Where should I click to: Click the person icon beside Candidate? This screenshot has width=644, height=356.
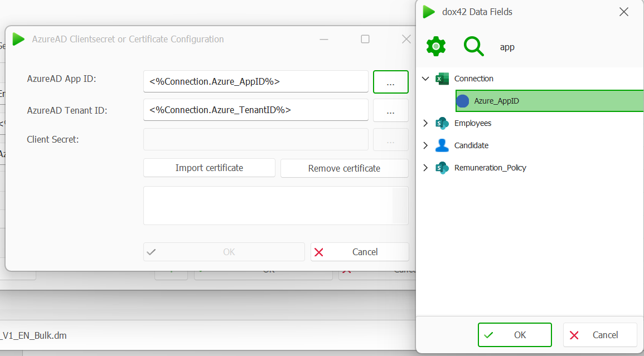point(442,145)
